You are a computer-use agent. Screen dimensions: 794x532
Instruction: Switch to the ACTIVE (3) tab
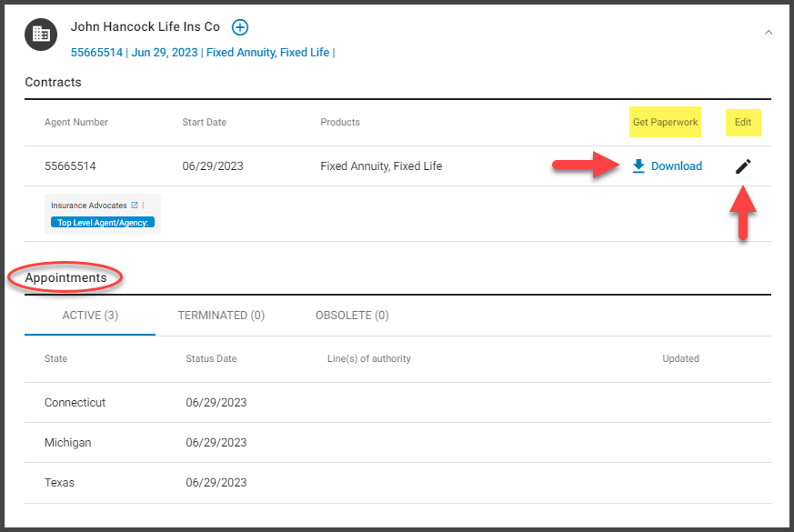point(90,316)
